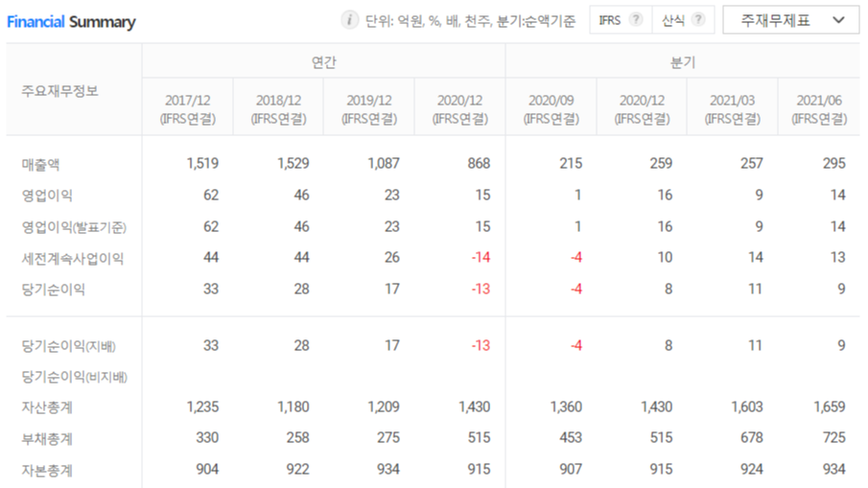Click the Financial Summary title
This screenshot has width=868, height=488.
tap(71, 22)
